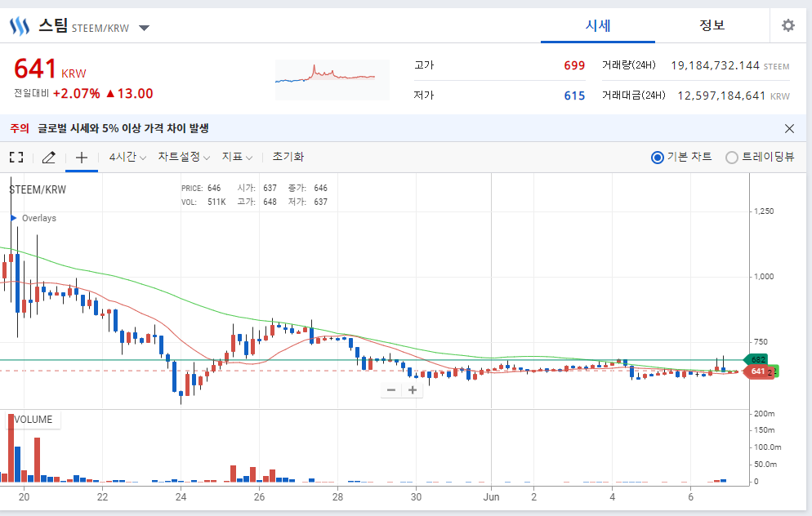Click the Jun date label on axis
Viewport: 812px width, 516px height.
coord(491,497)
